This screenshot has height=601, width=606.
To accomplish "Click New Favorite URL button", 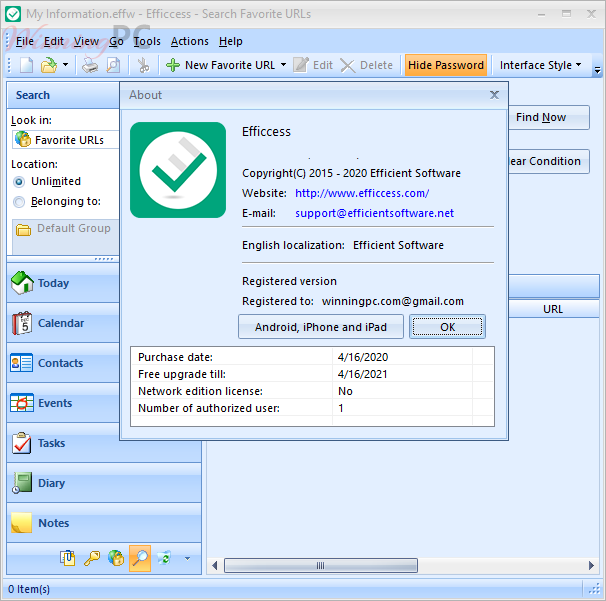I will click(x=221, y=65).
